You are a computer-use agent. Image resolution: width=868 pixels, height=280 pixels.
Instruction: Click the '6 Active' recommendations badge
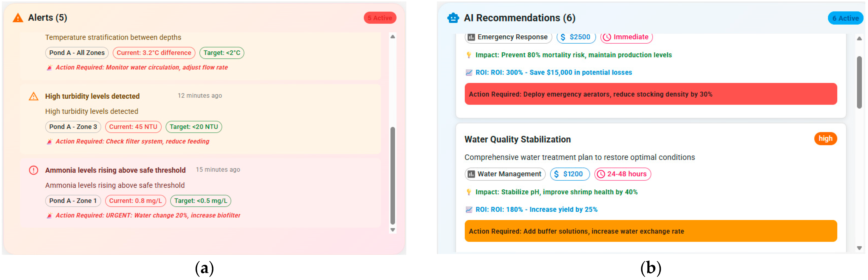(x=845, y=18)
